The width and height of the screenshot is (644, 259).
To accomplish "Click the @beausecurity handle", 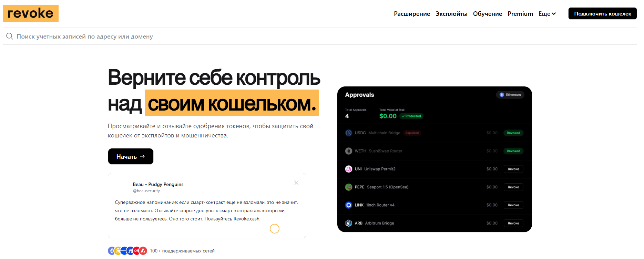I will [x=146, y=191].
